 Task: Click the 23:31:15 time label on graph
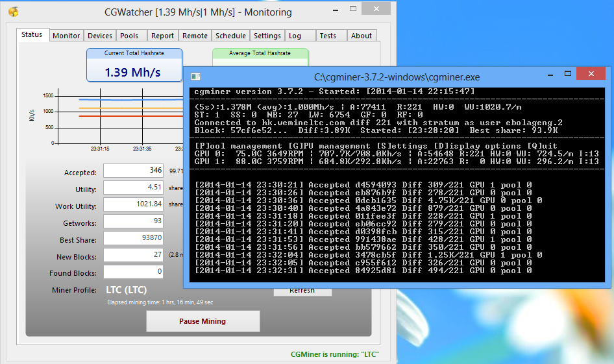100,149
